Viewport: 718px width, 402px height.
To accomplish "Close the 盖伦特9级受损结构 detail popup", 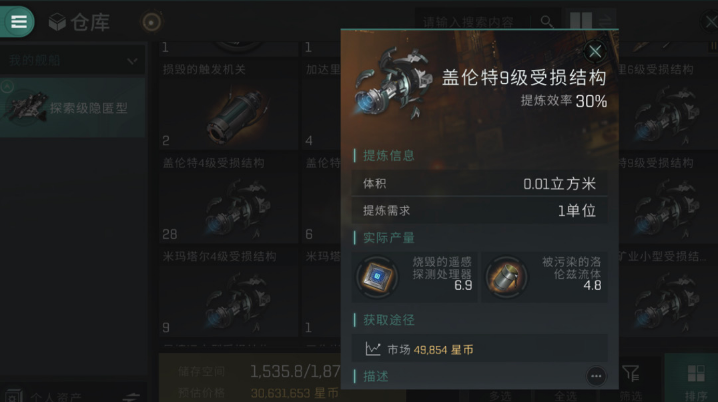I will pos(595,51).
